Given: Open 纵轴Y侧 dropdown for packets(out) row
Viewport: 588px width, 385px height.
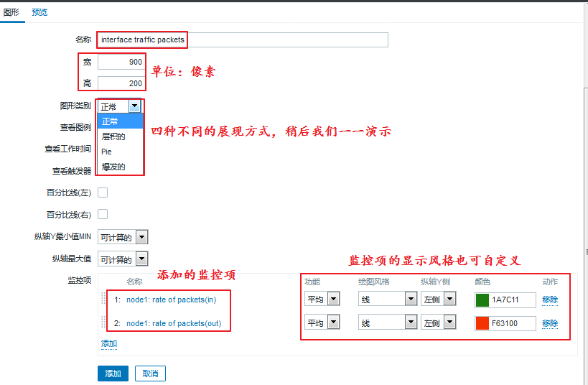Looking at the screenshot, I should (439, 323).
